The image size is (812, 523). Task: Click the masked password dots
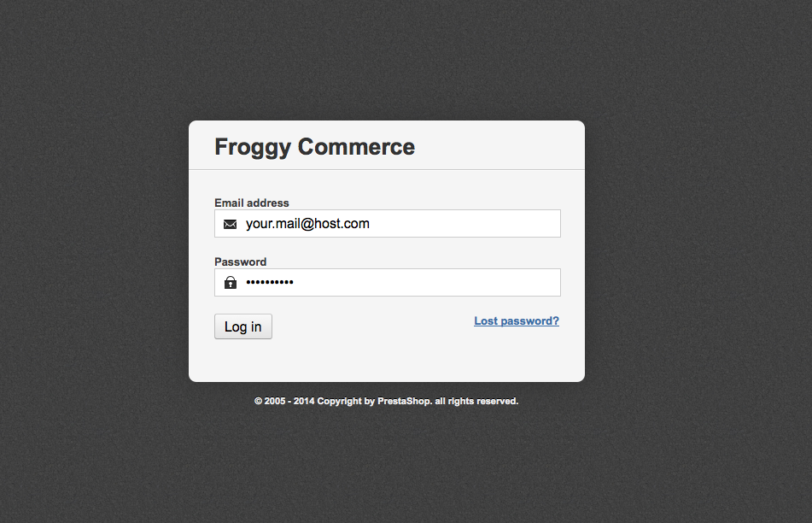pyautogui.click(x=269, y=282)
